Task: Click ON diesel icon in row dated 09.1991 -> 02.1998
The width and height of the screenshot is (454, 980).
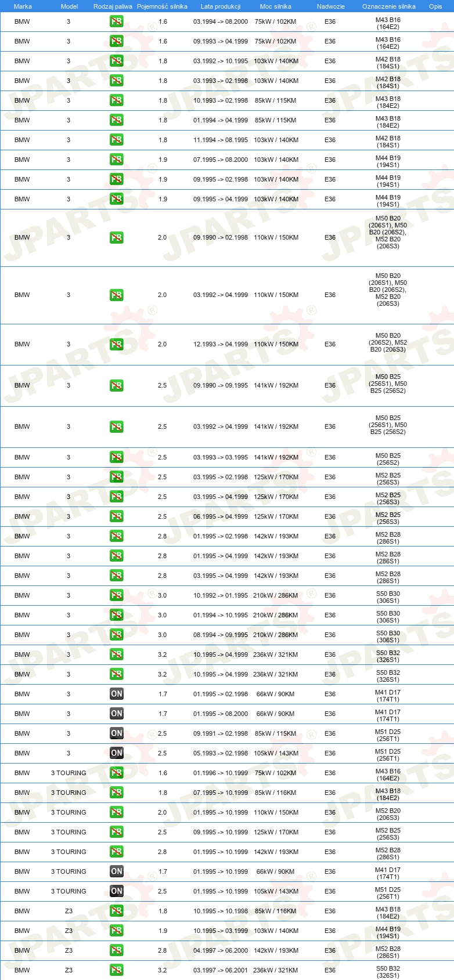Action: point(117,733)
